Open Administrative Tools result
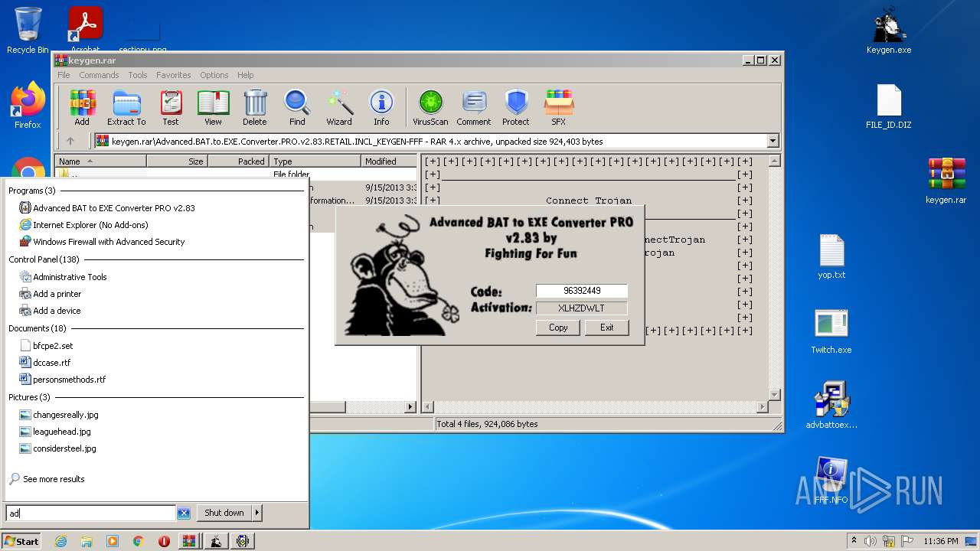The image size is (980, 551). coord(70,277)
